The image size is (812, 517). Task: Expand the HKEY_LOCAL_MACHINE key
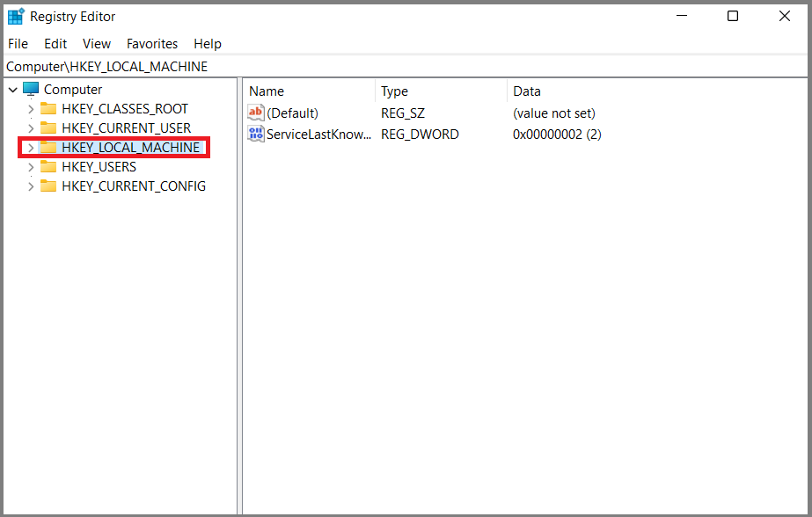(31, 148)
